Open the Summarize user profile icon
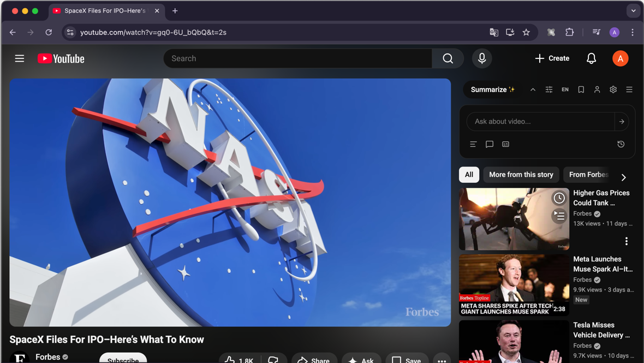This screenshot has height=363, width=644. (597, 90)
